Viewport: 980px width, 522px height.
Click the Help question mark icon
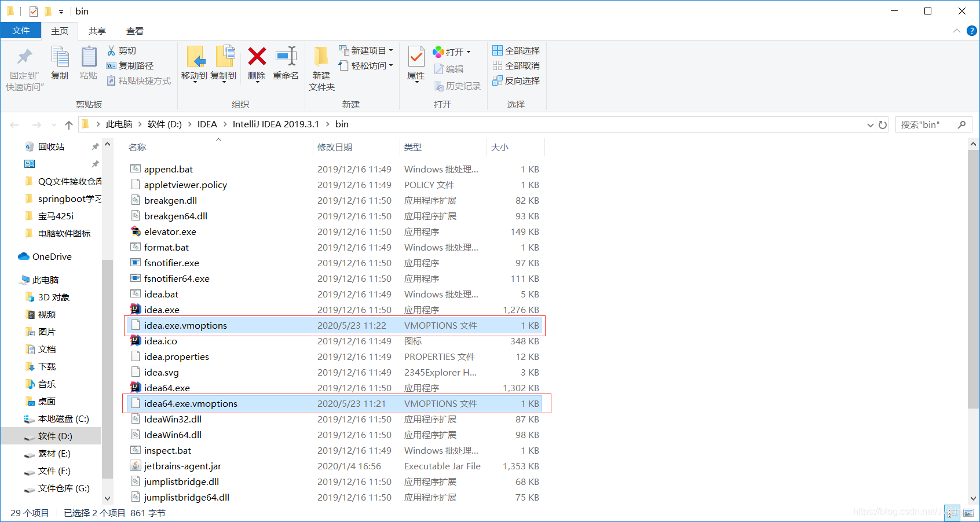click(971, 31)
